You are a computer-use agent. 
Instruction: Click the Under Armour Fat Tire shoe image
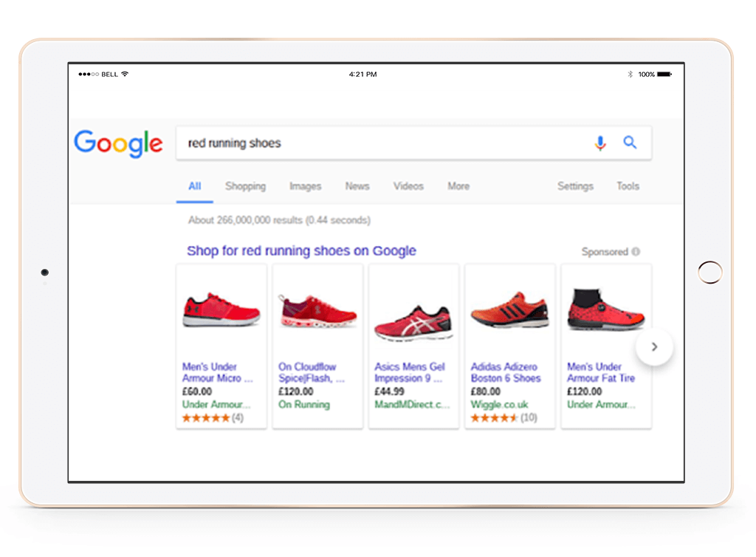tap(606, 310)
